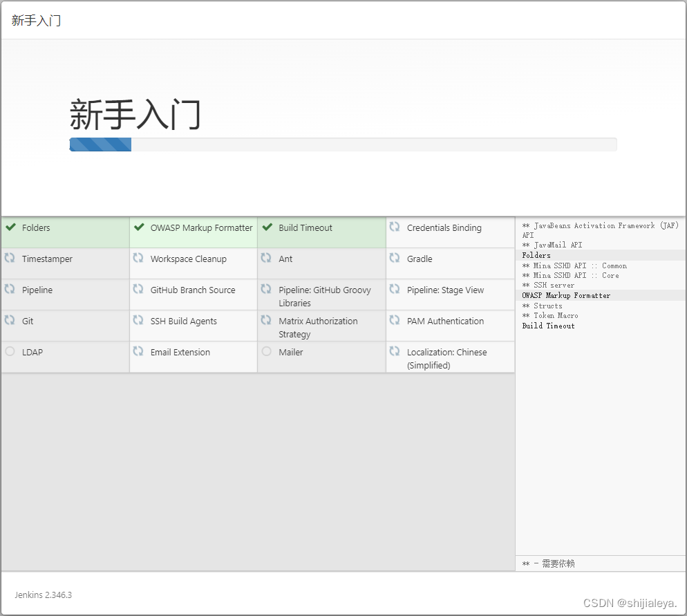The width and height of the screenshot is (687, 616).
Task: Click the green checkmark beside Folders
Action: [x=10, y=227]
